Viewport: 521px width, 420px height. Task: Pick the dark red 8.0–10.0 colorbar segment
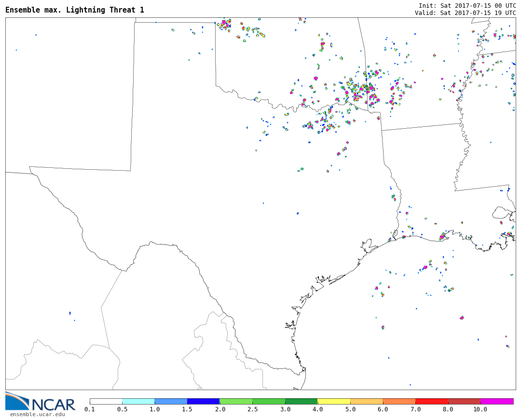464,401
